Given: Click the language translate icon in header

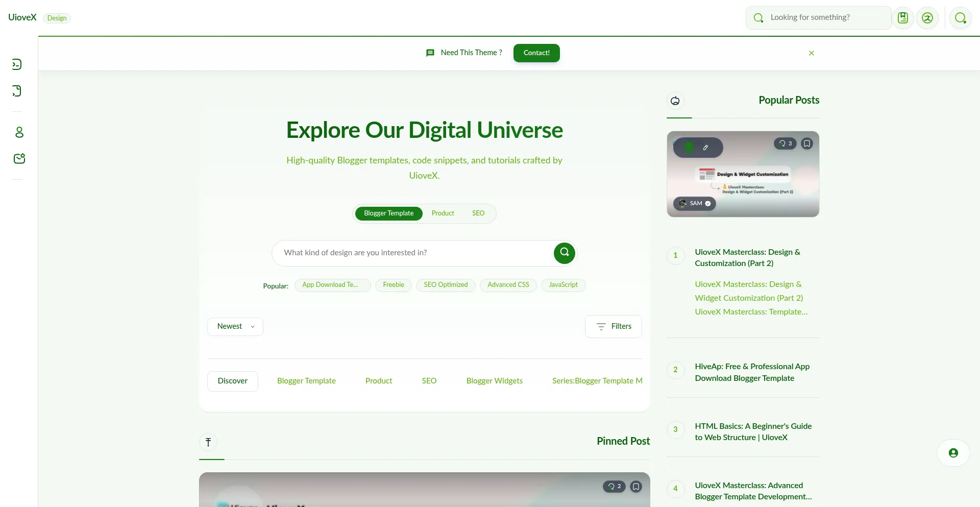Looking at the screenshot, I should (927, 18).
